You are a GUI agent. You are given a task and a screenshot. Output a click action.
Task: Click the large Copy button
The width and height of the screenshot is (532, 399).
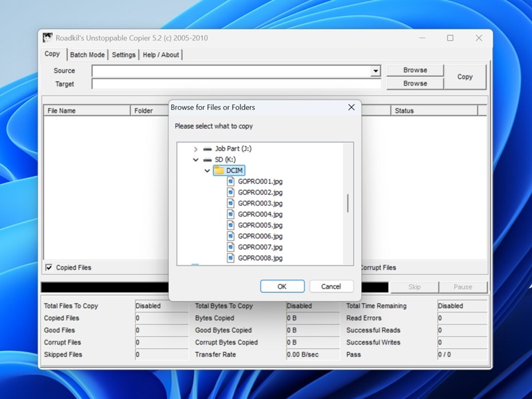(x=465, y=77)
